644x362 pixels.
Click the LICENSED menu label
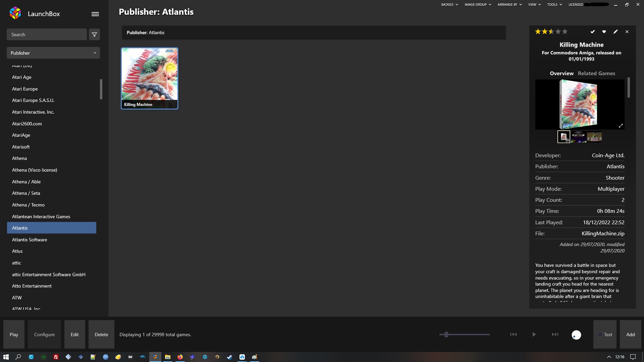click(x=576, y=4)
